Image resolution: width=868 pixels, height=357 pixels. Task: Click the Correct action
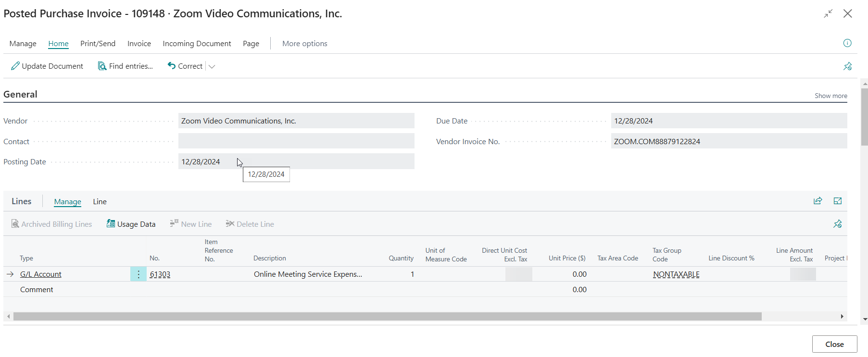point(185,66)
